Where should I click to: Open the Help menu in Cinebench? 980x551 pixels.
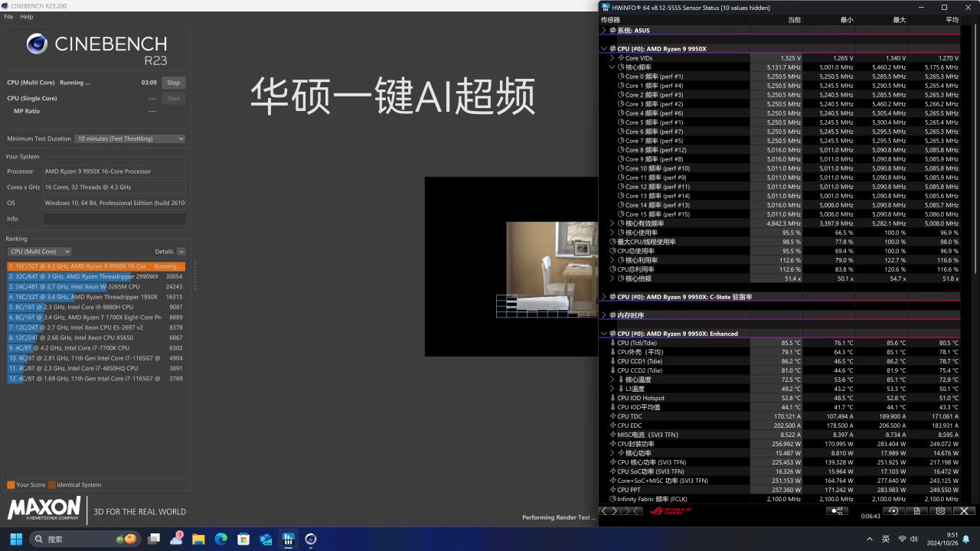(x=27, y=17)
